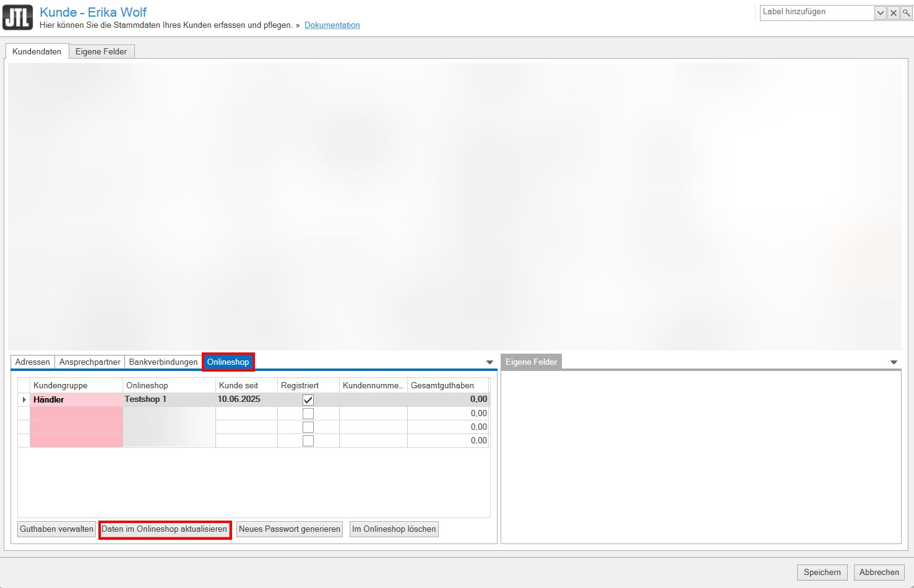Open the Label hinzufügen dropdown arrow
The image size is (914, 588).
880,12
